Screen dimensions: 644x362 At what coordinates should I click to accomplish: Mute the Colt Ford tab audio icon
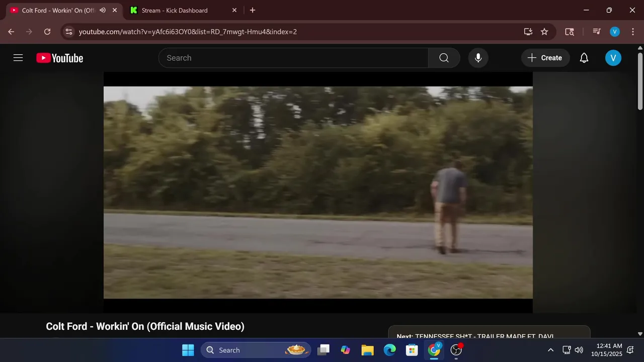click(x=103, y=10)
